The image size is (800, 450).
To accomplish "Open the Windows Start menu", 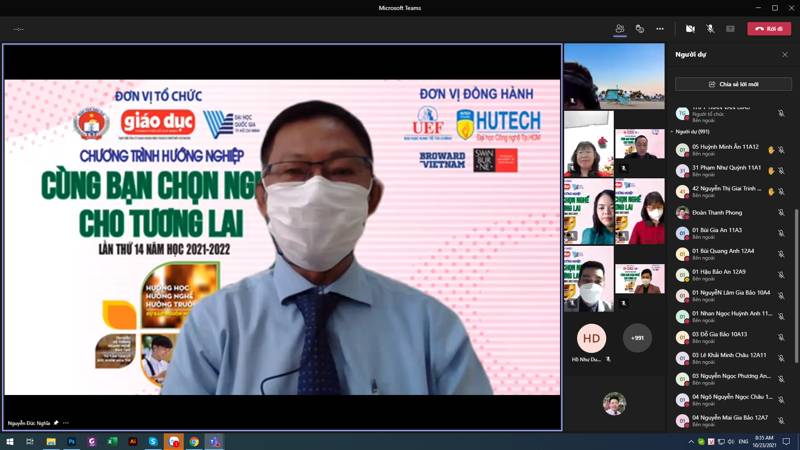I will (x=8, y=441).
